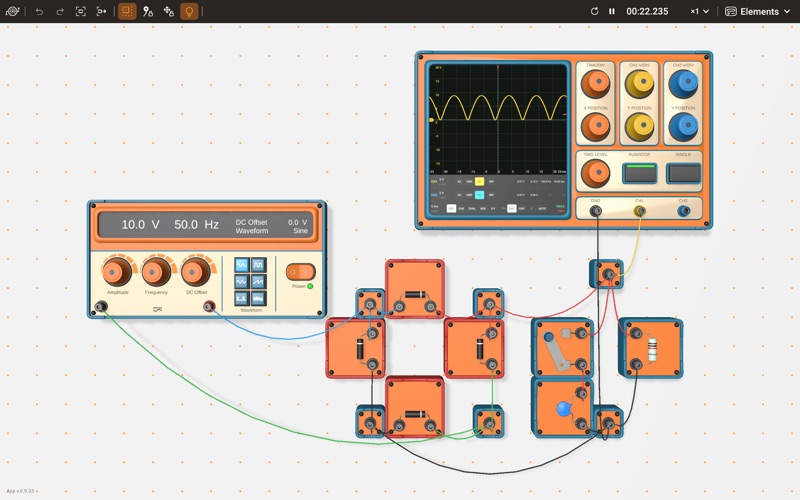Toggle INV for CH1
The image size is (800, 500).
pos(491,182)
